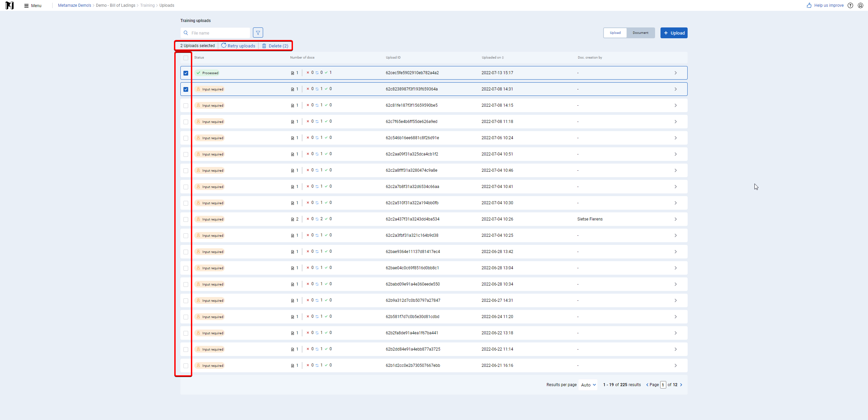Click the search magnifier icon
The width and height of the screenshot is (868, 420).
pos(186,33)
